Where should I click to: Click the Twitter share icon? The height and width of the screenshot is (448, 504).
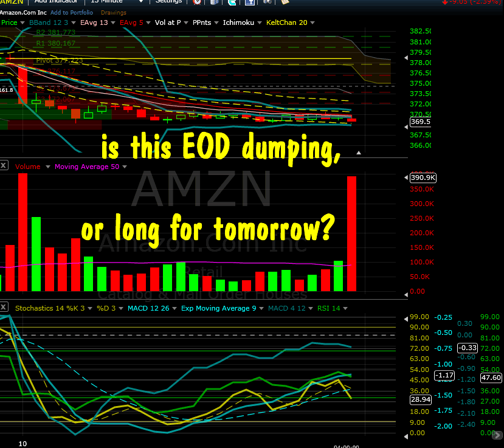[x=232, y=2]
